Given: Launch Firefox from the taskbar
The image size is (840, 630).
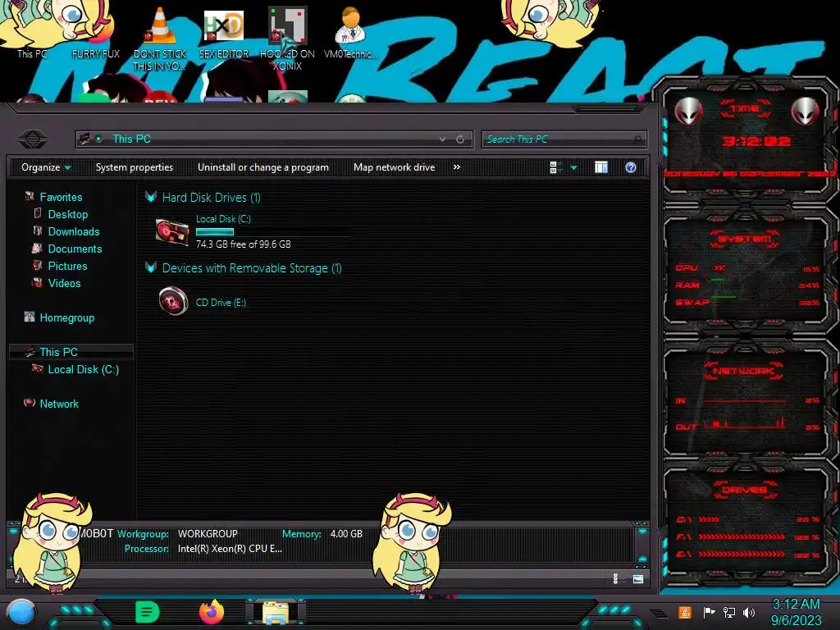Looking at the screenshot, I should coord(212,612).
